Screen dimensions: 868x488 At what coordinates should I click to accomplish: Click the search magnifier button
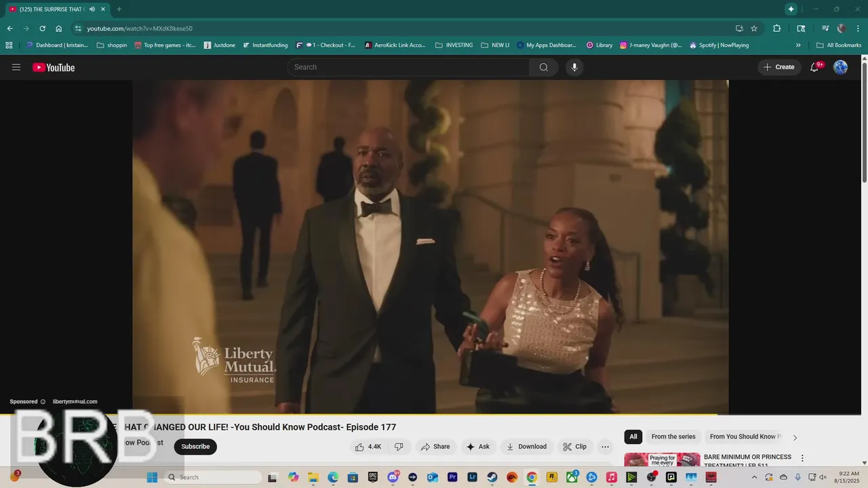[x=544, y=67]
